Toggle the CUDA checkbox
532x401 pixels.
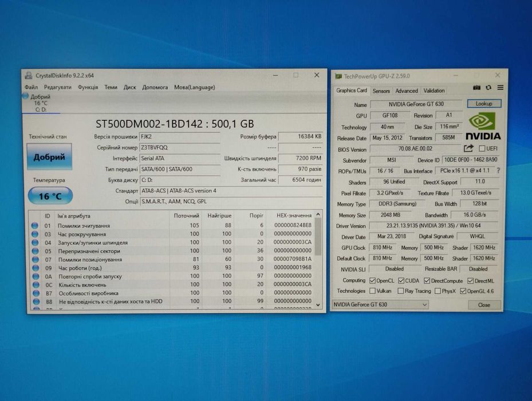click(x=401, y=281)
